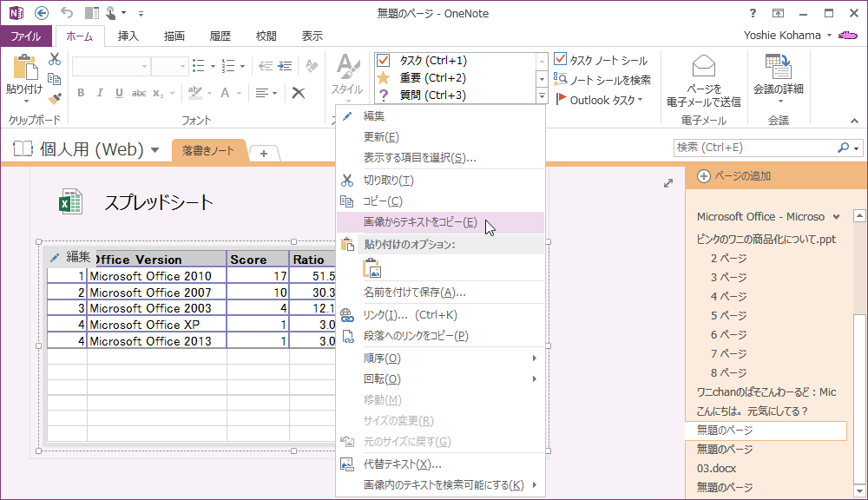Screen dimensions: 868x500
Task: Switch to the 挿入 ribbon tab
Action: [128, 36]
